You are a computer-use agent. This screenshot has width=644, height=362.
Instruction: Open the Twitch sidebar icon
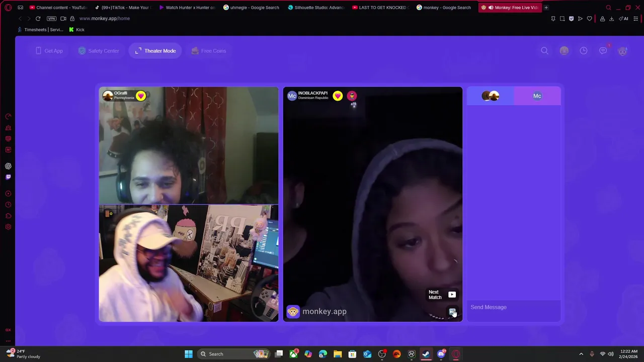coord(8,177)
